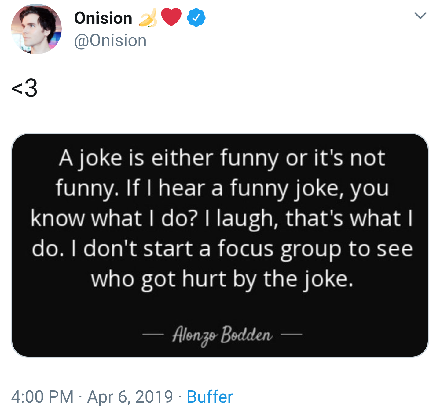This screenshot has height=416, width=440.
Task: Click the 4:00 PM timestamp
Action: click(42, 397)
